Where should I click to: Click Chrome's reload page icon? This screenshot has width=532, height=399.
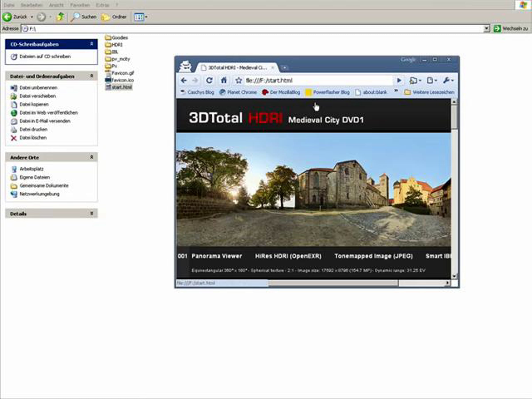coord(209,80)
